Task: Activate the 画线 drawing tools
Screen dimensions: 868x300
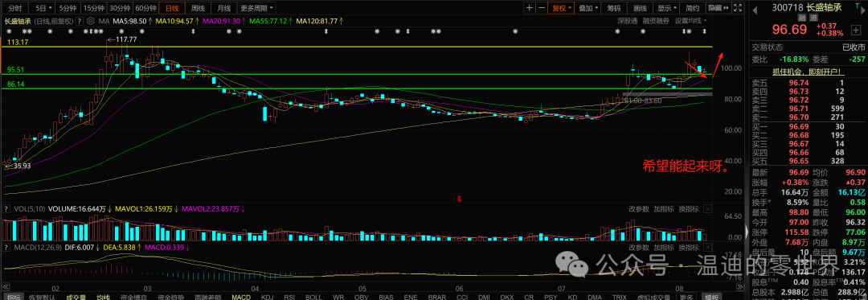Action: tap(640, 8)
